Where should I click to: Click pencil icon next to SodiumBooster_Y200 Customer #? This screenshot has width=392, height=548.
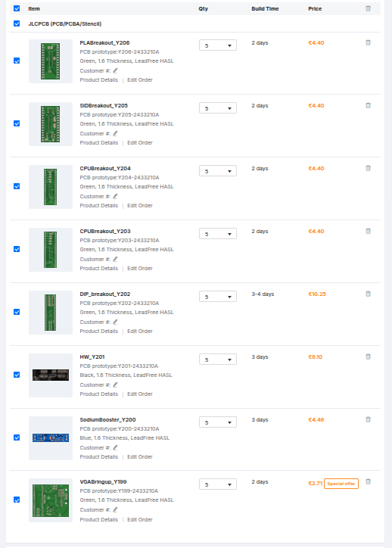tap(115, 447)
